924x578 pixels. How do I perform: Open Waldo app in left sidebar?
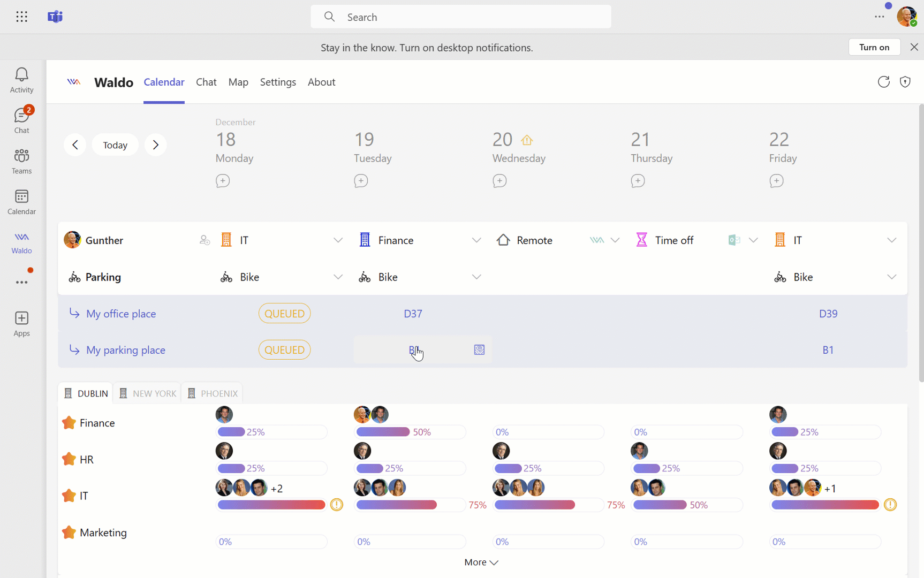click(x=21, y=242)
